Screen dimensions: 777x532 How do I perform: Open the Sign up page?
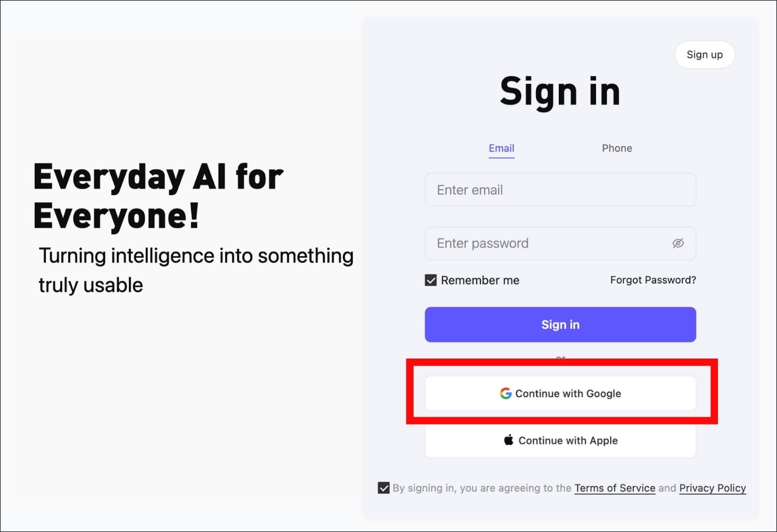pos(704,54)
